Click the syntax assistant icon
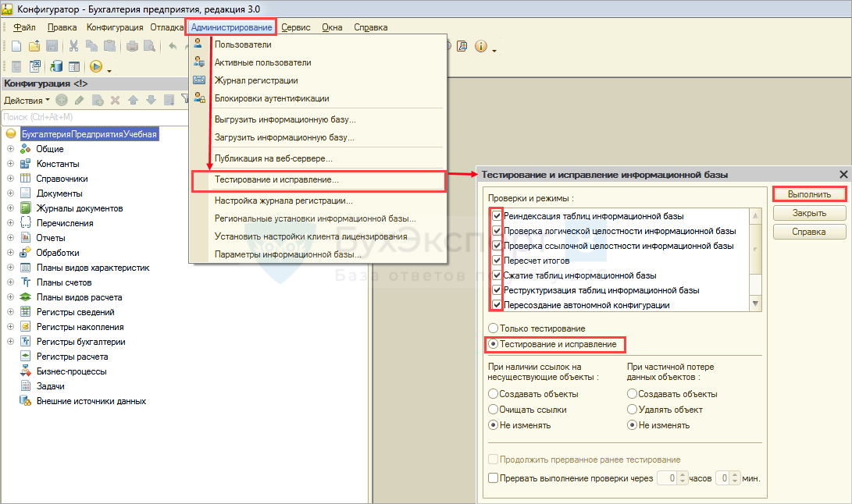The width and height of the screenshot is (852, 504). pyautogui.click(x=462, y=46)
